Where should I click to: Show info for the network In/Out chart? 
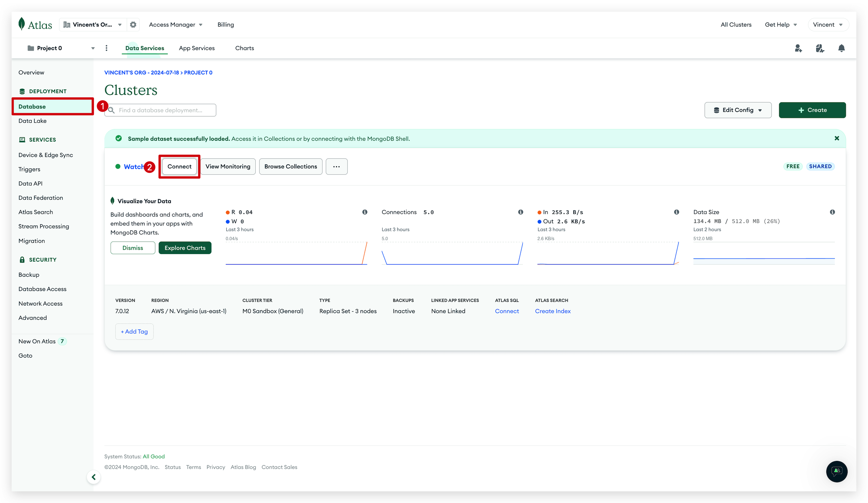(x=677, y=212)
